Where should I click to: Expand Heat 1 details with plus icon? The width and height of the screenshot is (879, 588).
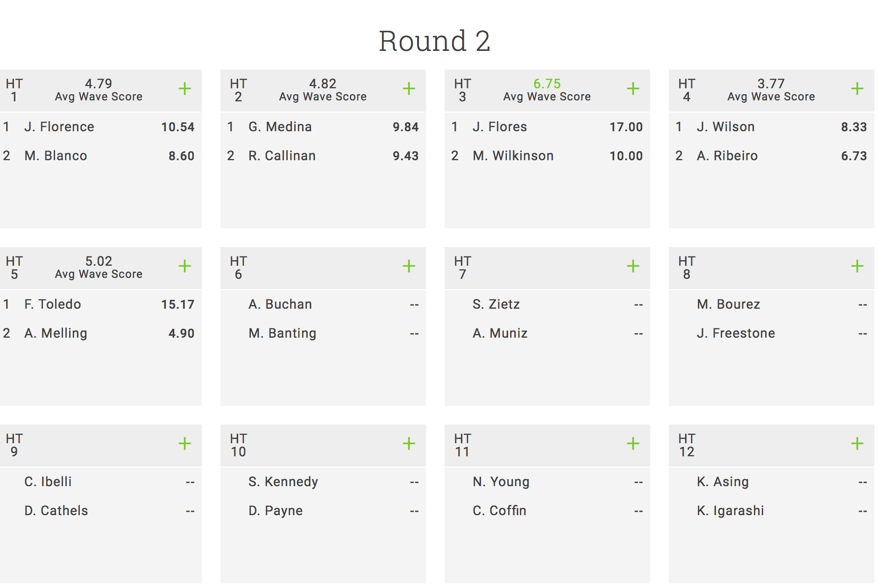(185, 89)
